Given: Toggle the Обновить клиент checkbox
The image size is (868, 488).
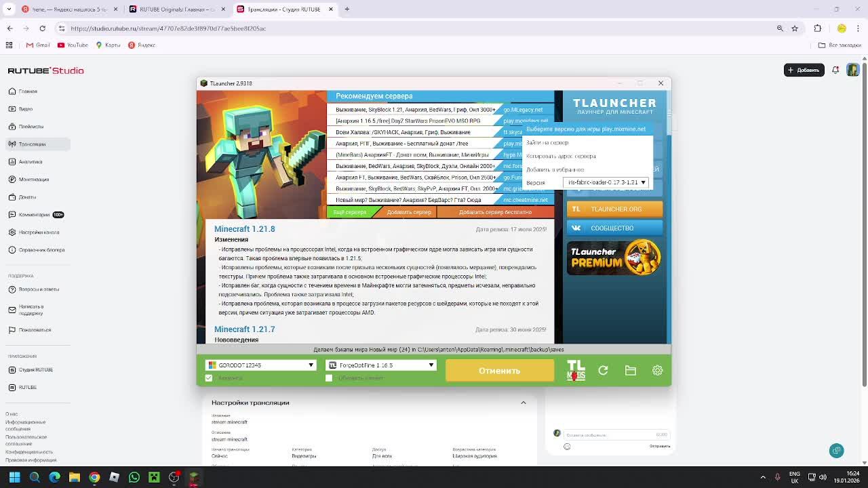Looking at the screenshot, I should [329, 378].
